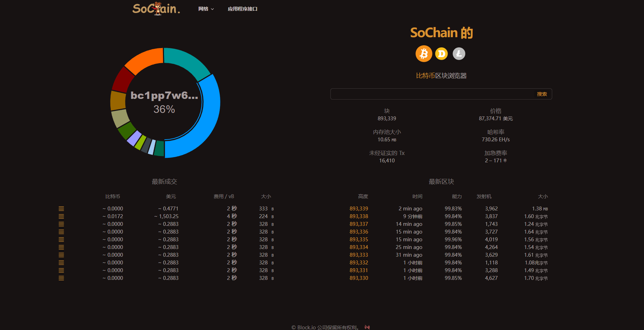This screenshot has width=644, height=330.
Task: Select the Dogecoin network icon
Action: [x=441, y=54]
